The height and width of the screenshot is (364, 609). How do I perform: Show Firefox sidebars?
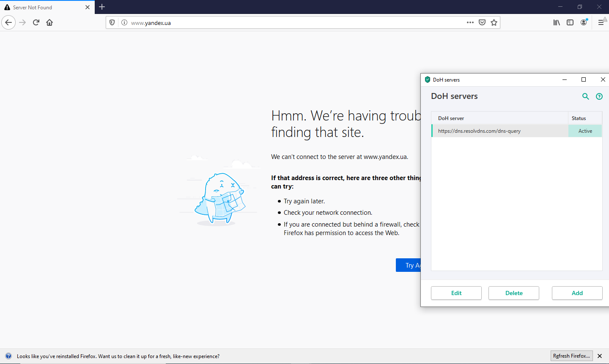pos(570,22)
